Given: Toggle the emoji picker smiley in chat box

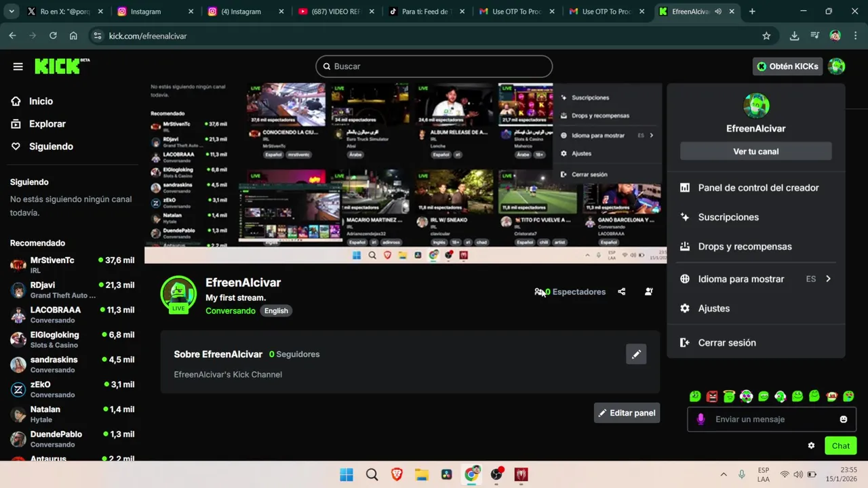Looking at the screenshot, I should [844, 420].
